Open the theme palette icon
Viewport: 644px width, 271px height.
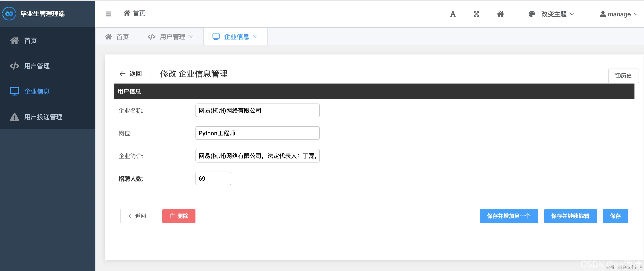tap(532, 14)
